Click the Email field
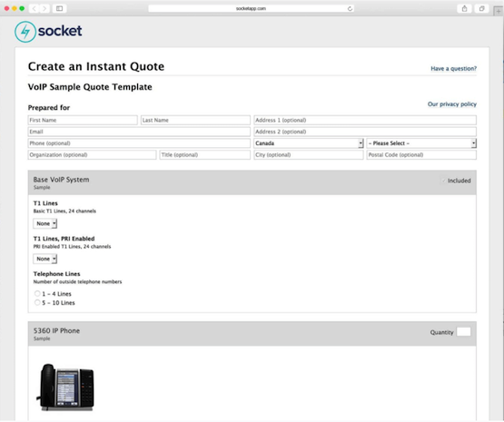The width and height of the screenshot is (504, 422). (x=139, y=132)
